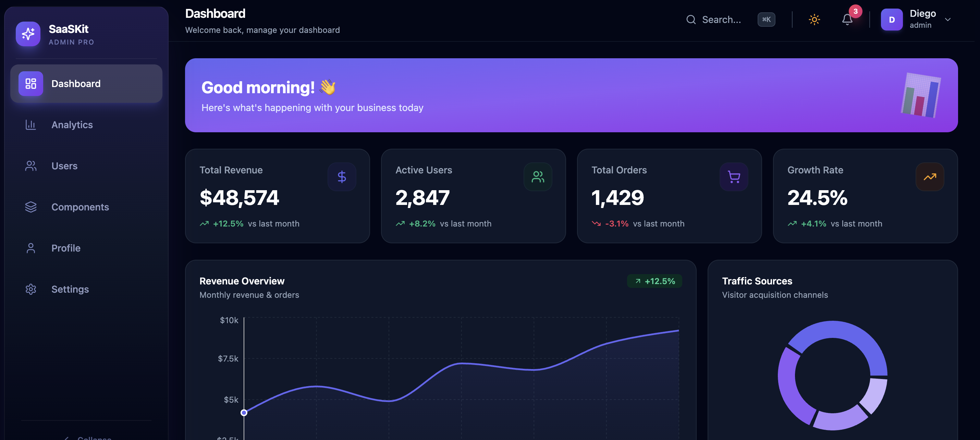Go to Analytics in the sidebar
Screen dimensions: 980x440
click(x=86, y=125)
